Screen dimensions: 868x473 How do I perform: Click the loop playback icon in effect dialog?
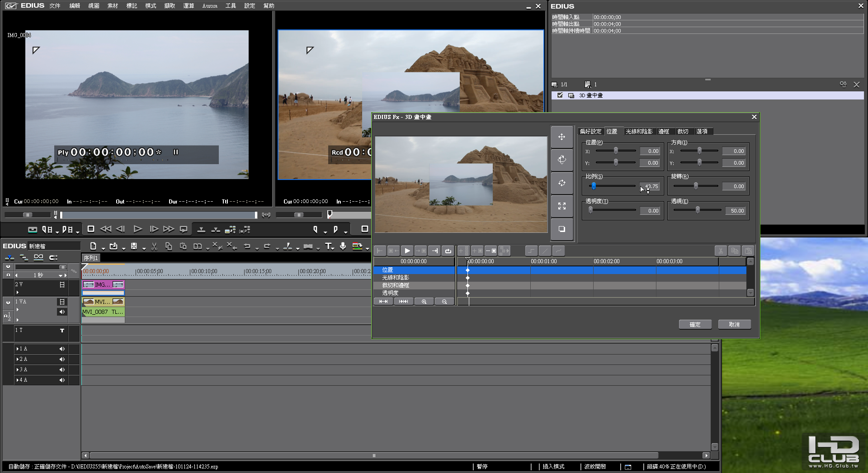point(448,251)
